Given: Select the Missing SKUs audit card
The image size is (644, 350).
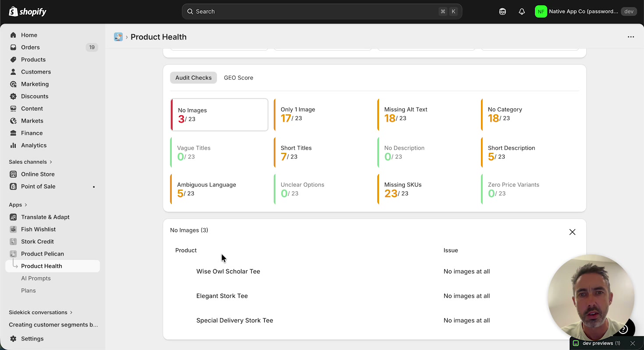Looking at the screenshot, I should [426, 189].
